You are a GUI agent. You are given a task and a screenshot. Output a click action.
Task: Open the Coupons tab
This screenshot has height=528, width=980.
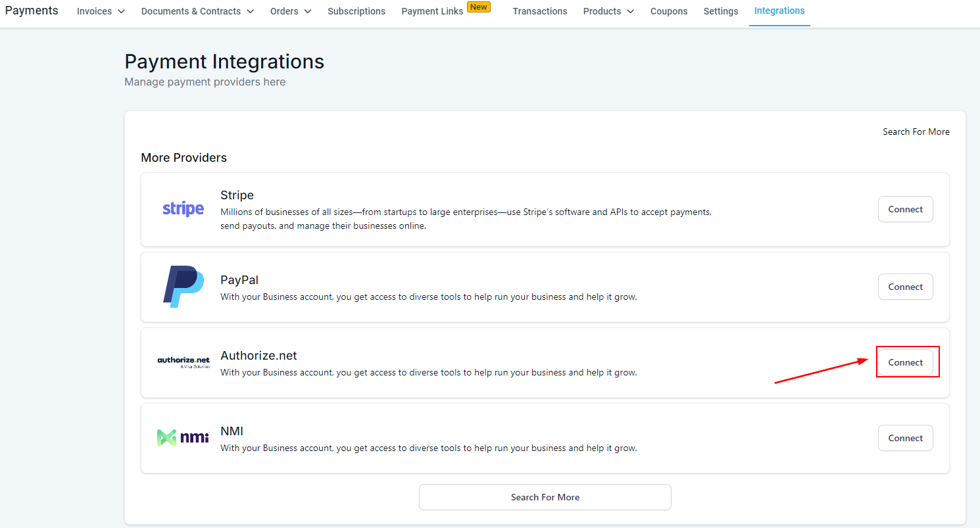pos(669,11)
